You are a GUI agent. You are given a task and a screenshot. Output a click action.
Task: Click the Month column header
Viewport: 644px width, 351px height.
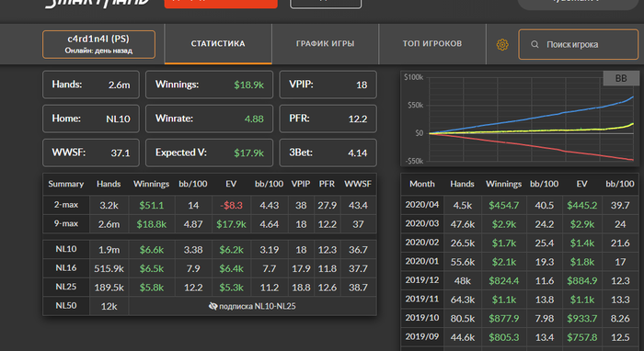point(421,184)
